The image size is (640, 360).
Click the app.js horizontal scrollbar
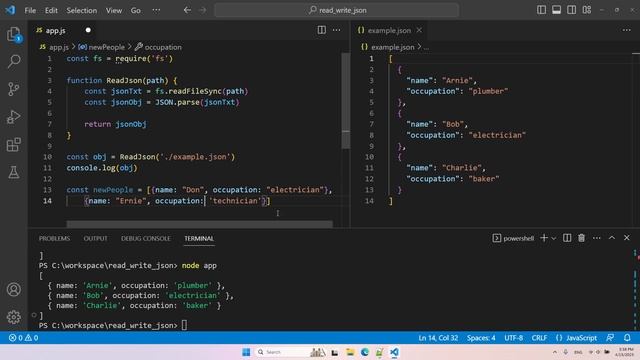pyautogui.click(x=200, y=224)
